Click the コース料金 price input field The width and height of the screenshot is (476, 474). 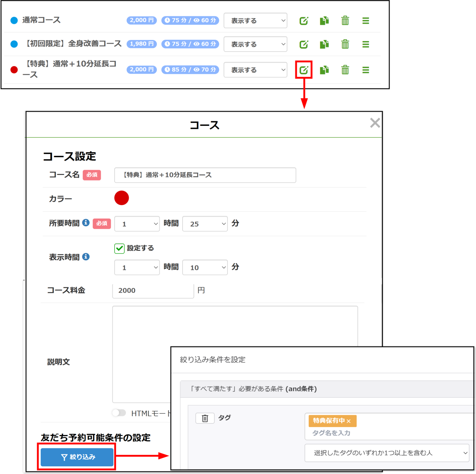pos(153,290)
